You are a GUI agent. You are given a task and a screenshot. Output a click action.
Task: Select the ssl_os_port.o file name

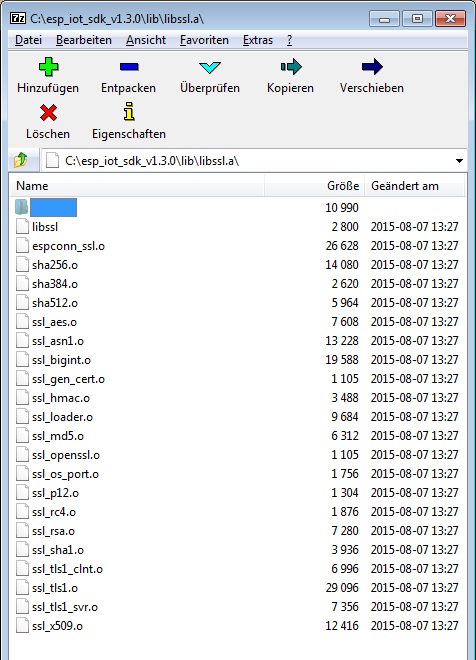click(66, 474)
